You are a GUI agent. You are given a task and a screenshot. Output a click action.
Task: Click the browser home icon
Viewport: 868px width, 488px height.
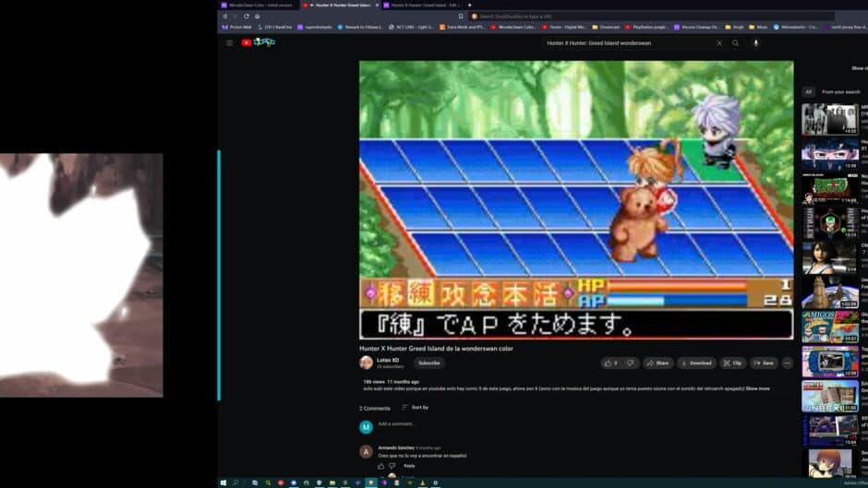click(258, 17)
